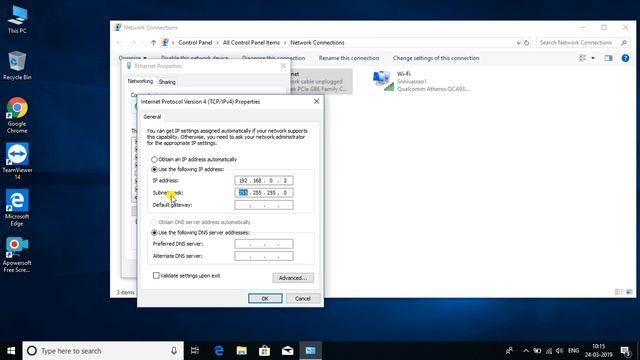The height and width of the screenshot is (360, 640).
Task: Click in the Search Network Connections field
Action: [x=576, y=42]
